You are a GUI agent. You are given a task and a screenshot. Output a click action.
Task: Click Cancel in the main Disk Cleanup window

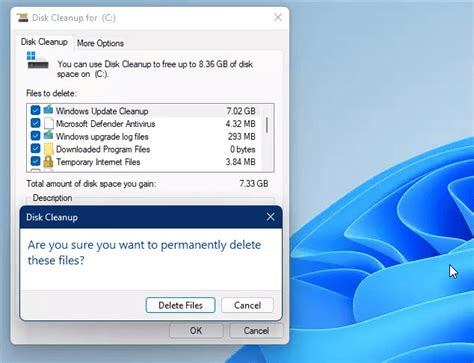point(256,331)
